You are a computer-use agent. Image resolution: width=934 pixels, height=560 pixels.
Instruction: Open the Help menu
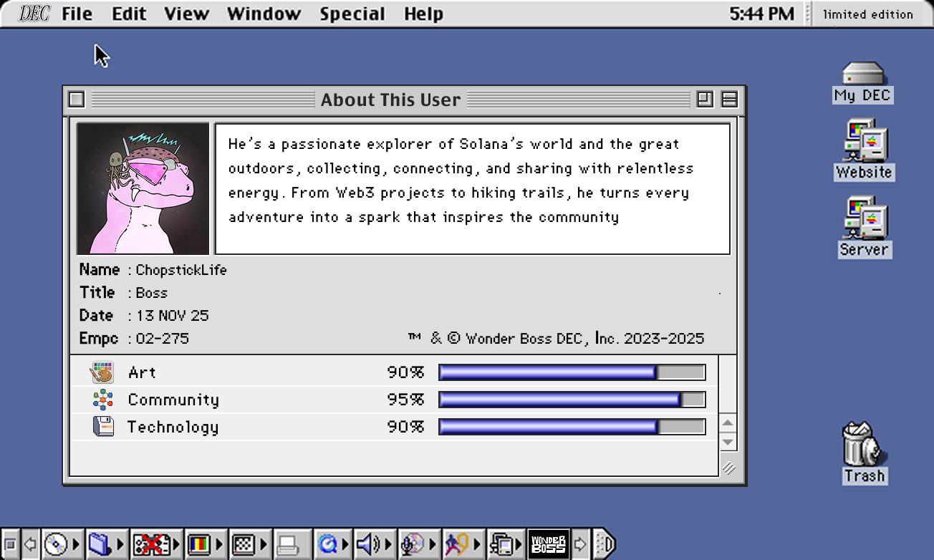[423, 14]
